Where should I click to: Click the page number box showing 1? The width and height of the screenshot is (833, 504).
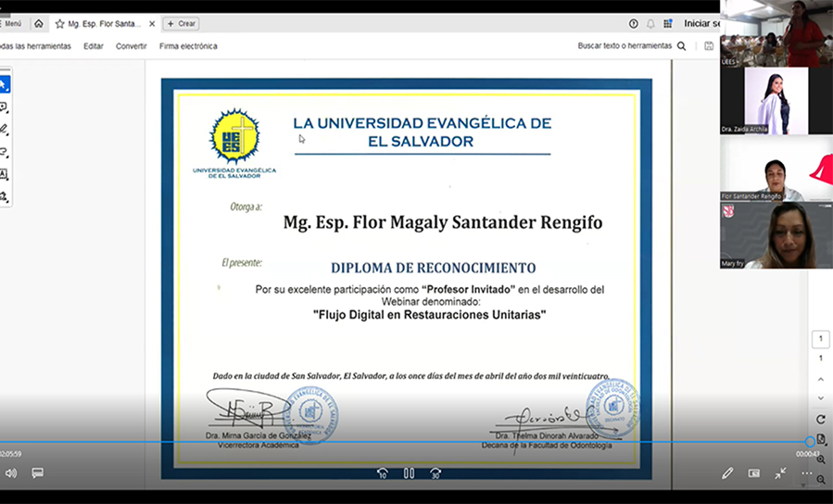tap(820, 339)
